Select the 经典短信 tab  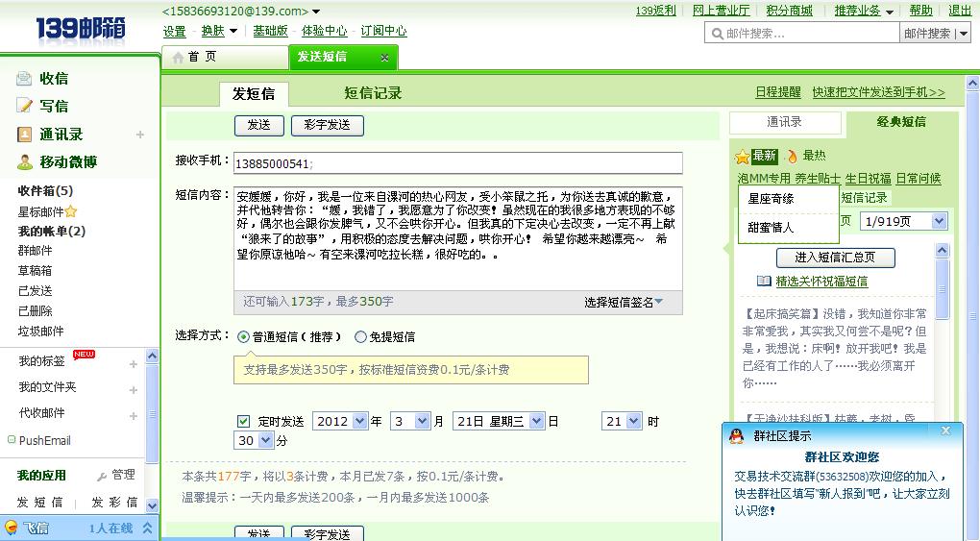900,122
